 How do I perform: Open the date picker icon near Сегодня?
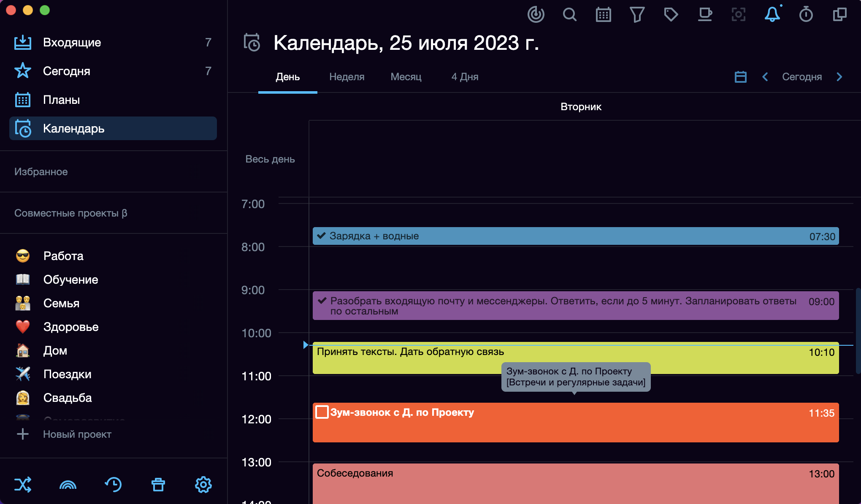pos(740,77)
